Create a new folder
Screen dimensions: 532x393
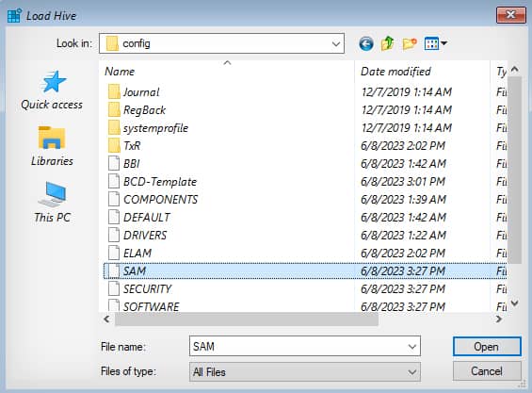(410, 43)
